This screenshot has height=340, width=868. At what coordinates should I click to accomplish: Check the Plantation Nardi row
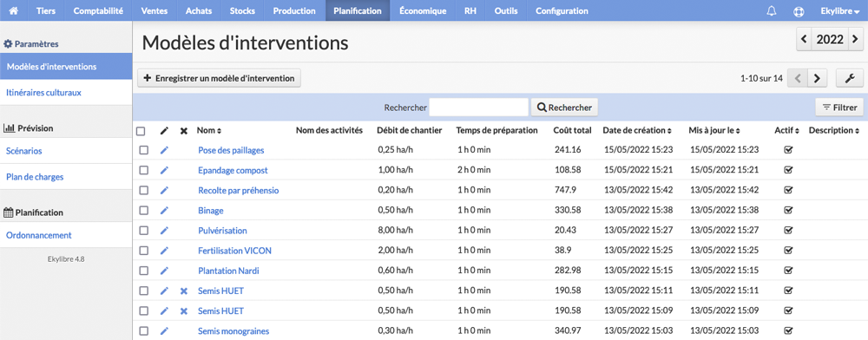click(x=143, y=271)
